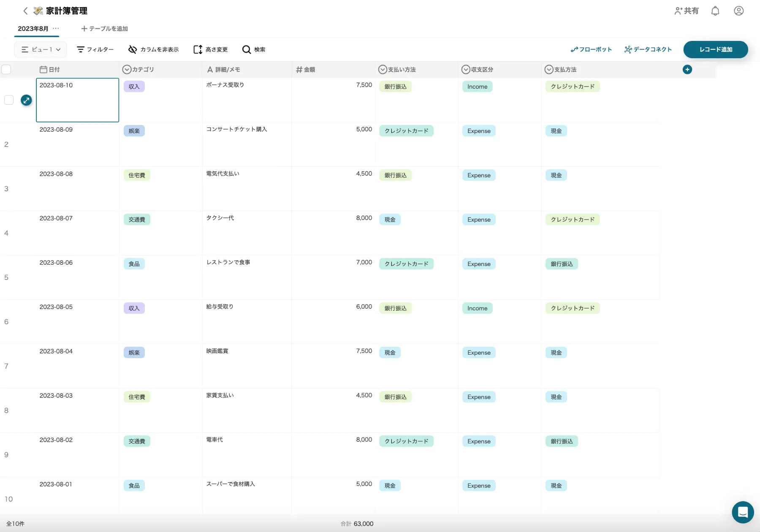Toggle the select-all checkbox in header
The width and height of the screenshot is (760, 532).
(x=6, y=69)
